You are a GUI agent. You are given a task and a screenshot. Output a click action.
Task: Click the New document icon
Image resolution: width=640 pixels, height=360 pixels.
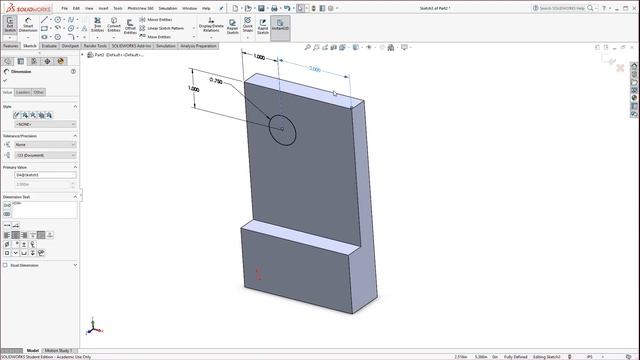point(235,8)
